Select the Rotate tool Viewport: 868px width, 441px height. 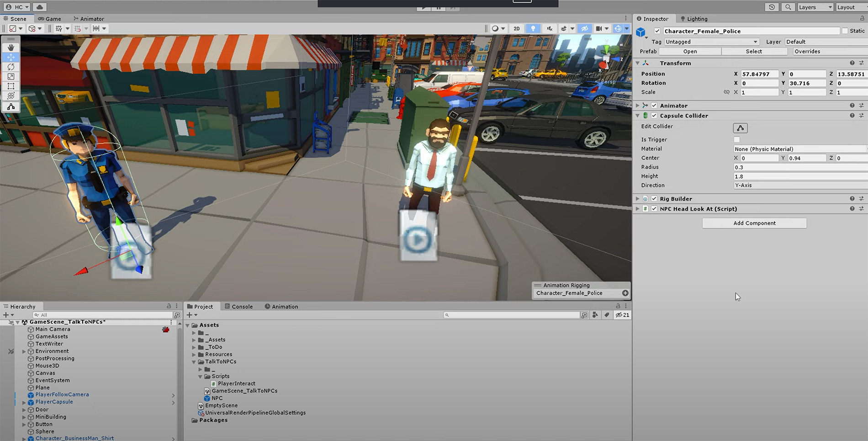coord(11,67)
